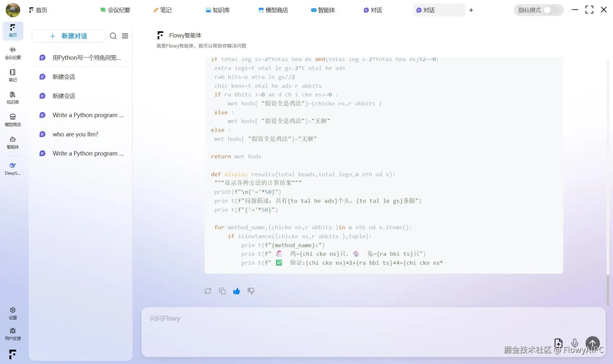Click the file upload icon in input box
Image resolution: width=613 pixels, height=364 pixels.
(558, 343)
